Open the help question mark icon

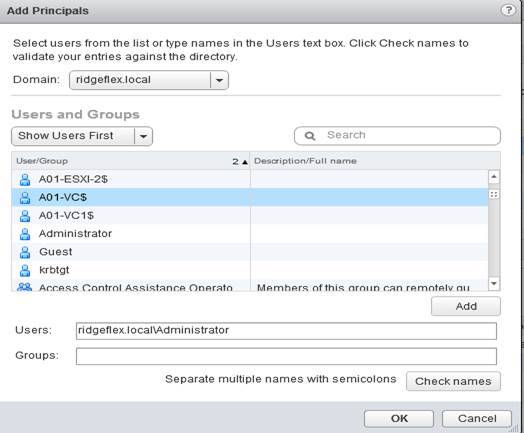(508, 10)
